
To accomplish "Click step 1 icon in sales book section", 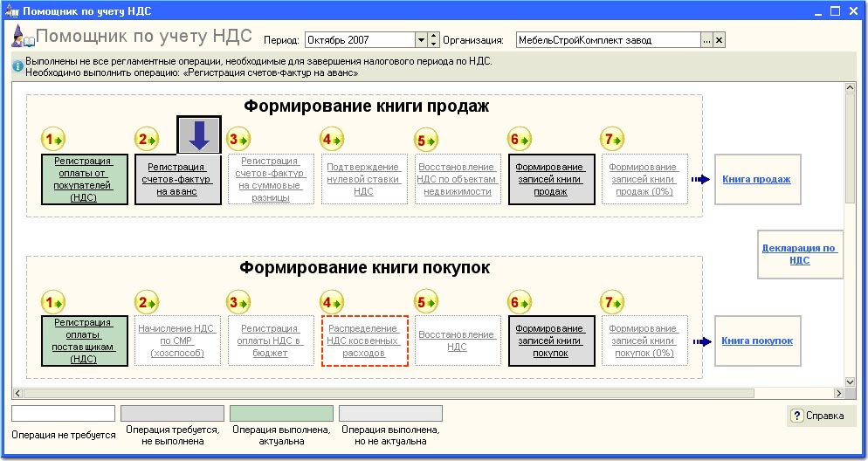I will (52, 140).
